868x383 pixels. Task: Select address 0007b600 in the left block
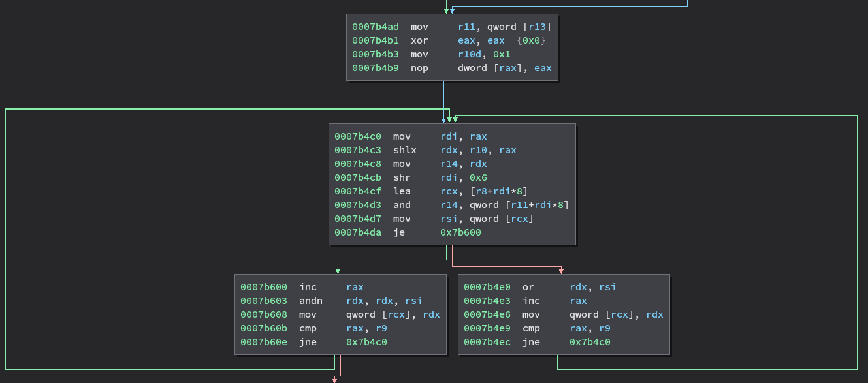[263, 287]
